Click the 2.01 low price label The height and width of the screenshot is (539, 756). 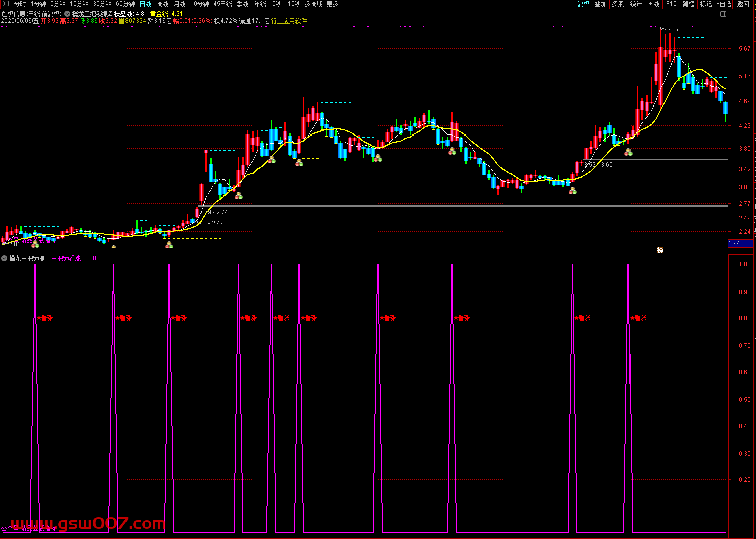point(15,244)
